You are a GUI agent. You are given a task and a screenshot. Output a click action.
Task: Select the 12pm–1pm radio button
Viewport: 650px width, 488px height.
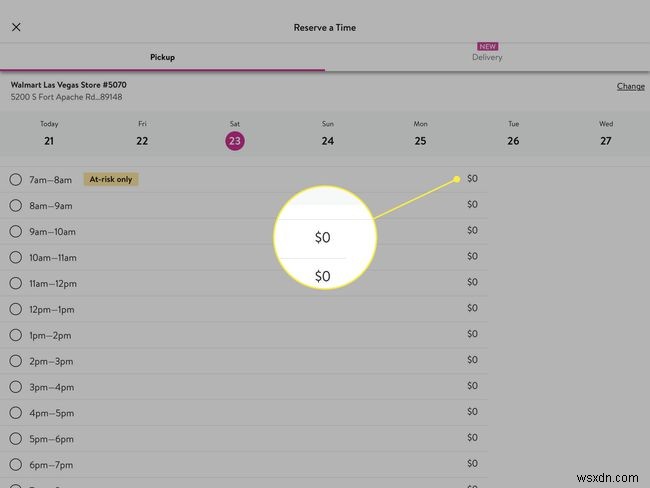(16, 309)
